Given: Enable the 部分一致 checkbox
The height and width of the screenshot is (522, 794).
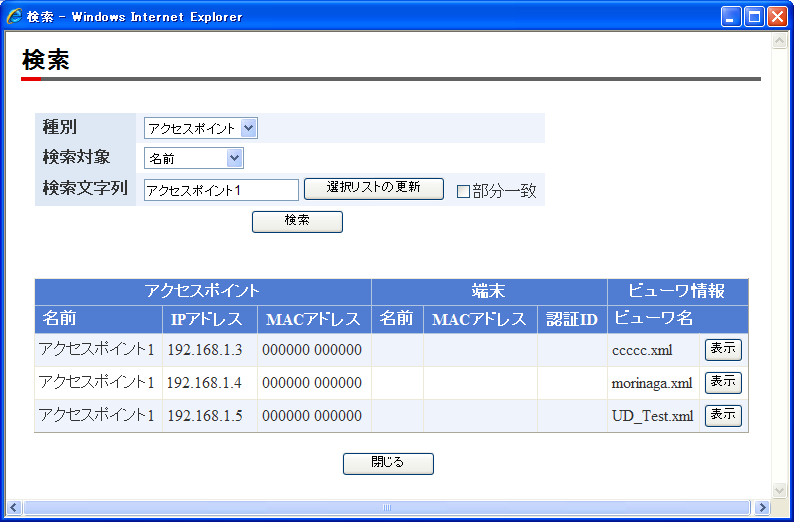Looking at the screenshot, I should [x=463, y=191].
